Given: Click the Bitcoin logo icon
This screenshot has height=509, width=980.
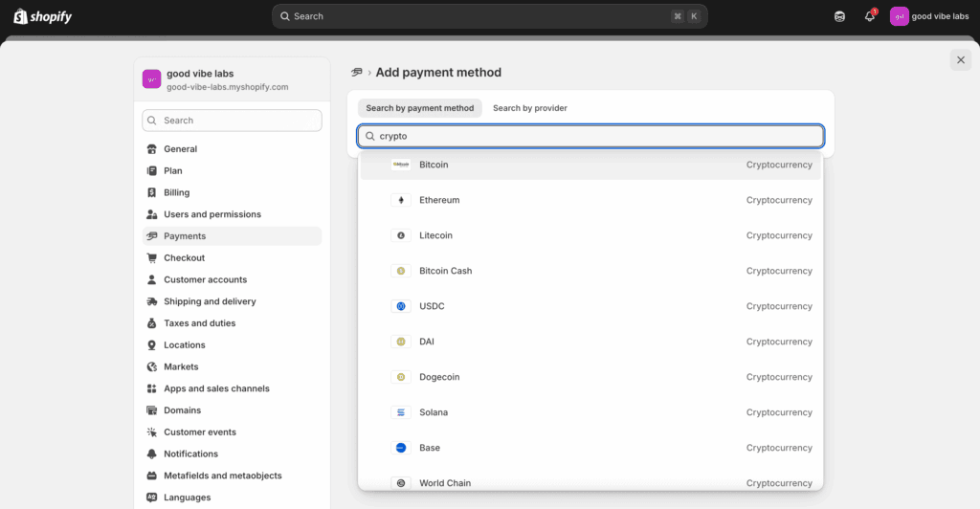Looking at the screenshot, I should pos(401,165).
